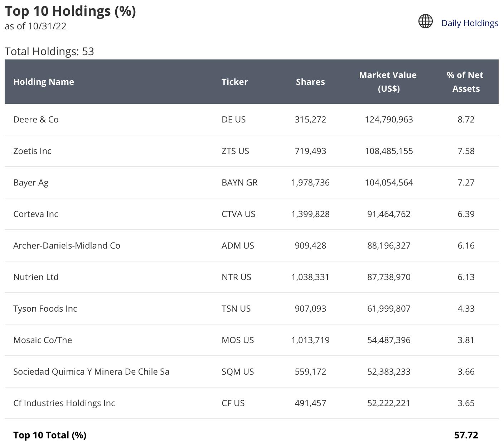Select the Nutrien Ltd holding name

(36, 277)
